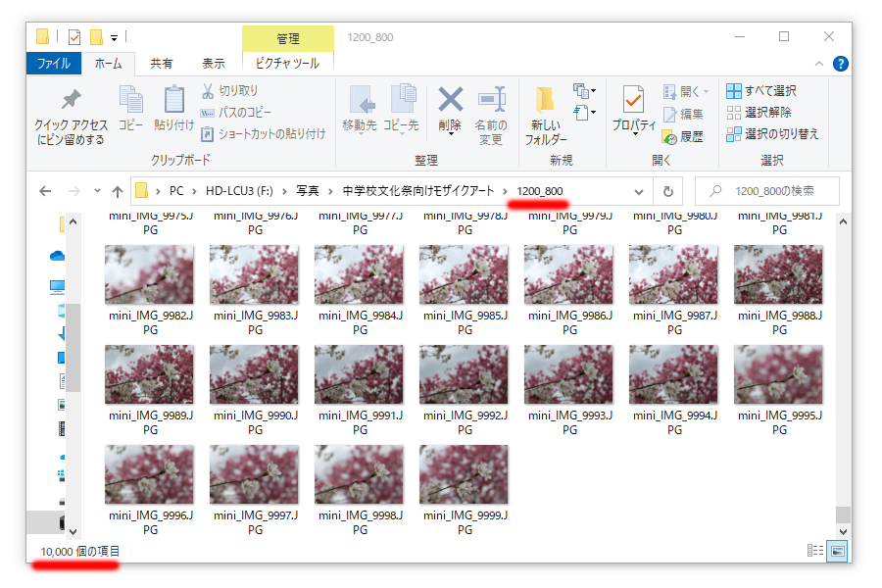Select thumbnail mini_IMG_9985.JPG

coord(464,274)
